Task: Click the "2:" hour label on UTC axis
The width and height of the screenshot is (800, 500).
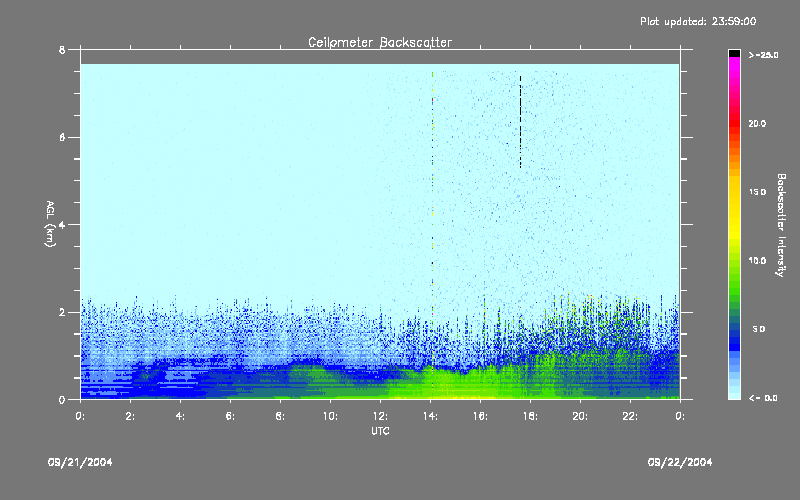Action: click(x=130, y=416)
